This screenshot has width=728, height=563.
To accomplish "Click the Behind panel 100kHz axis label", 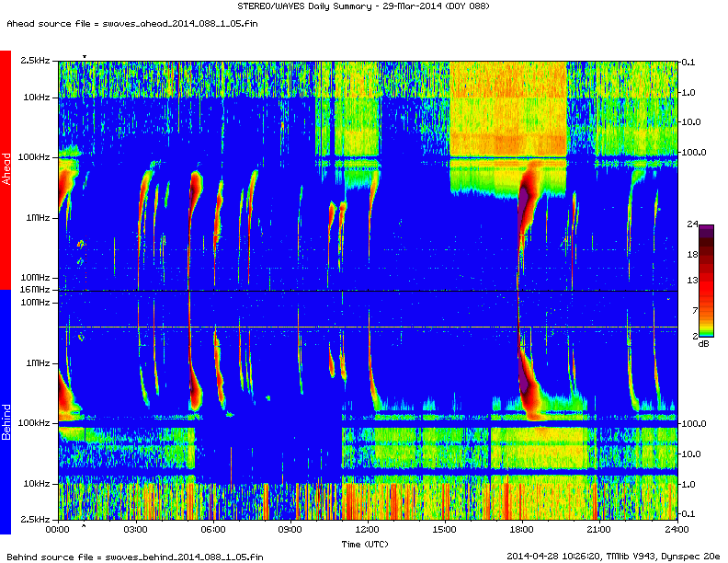I will [34, 423].
